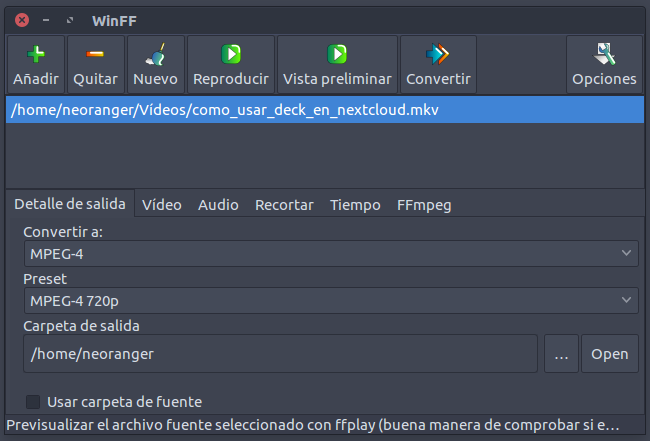Screen dimensions: 650x441
Task: Open the Opciones settings icon
Action: point(604,54)
